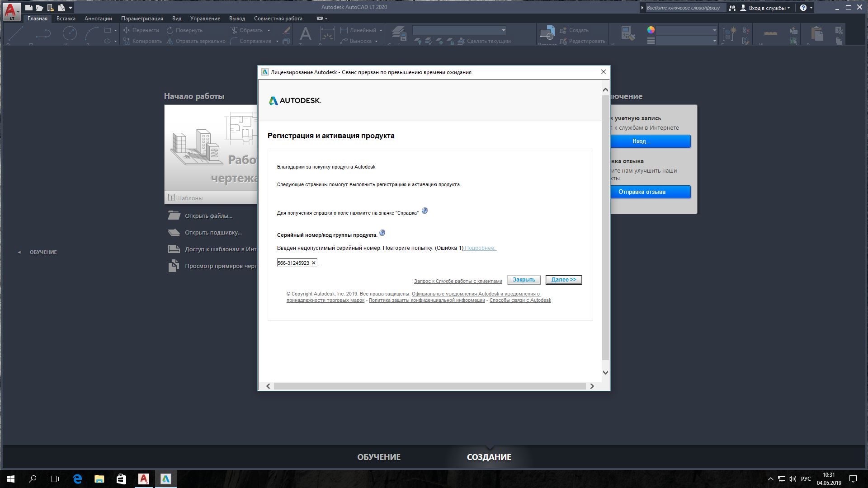Click the Далее >> button
The image size is (868, 488).
point(564,280)
